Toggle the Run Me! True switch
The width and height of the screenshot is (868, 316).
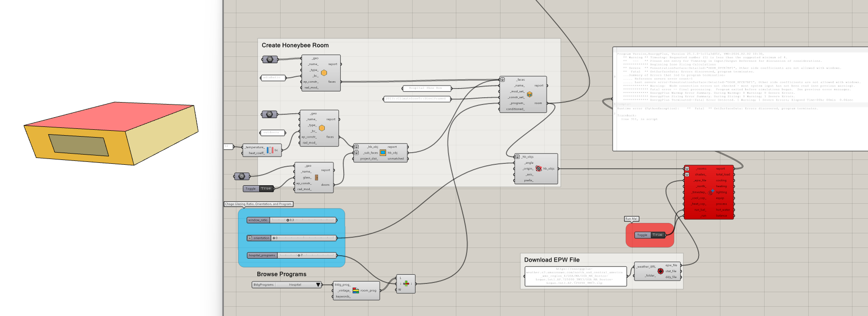pyautogui.click(x=657, y=235)
